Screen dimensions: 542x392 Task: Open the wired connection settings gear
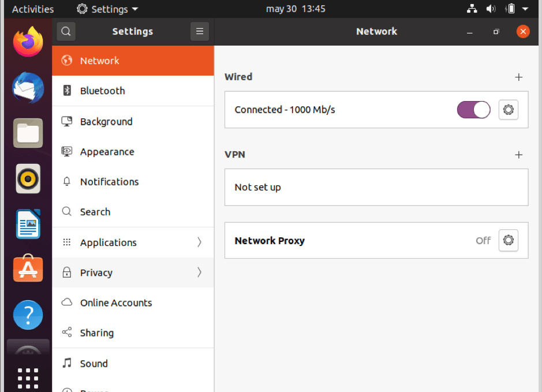tap(508, 110)
